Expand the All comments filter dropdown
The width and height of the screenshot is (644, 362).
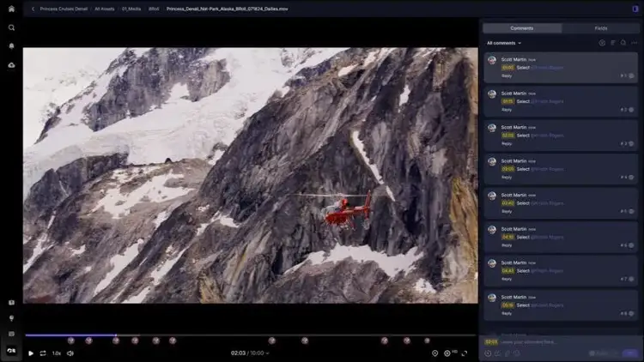coord(504,43)
